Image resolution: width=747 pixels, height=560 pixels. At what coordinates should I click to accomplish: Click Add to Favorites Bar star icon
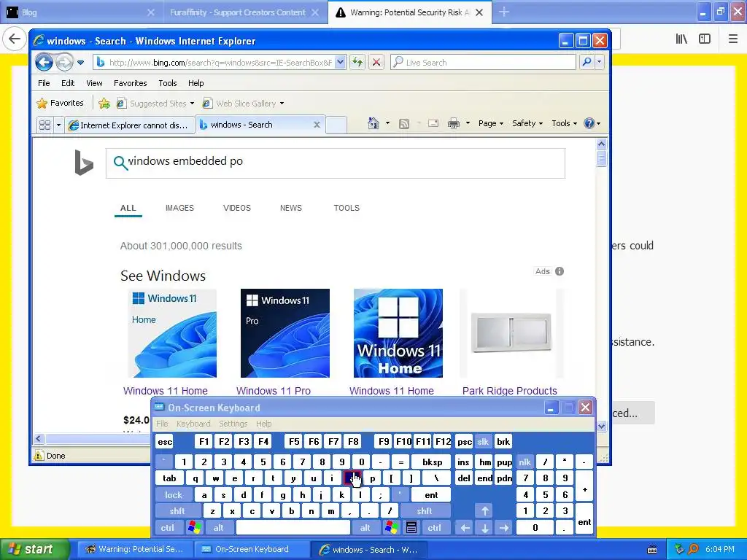(104, 104)
